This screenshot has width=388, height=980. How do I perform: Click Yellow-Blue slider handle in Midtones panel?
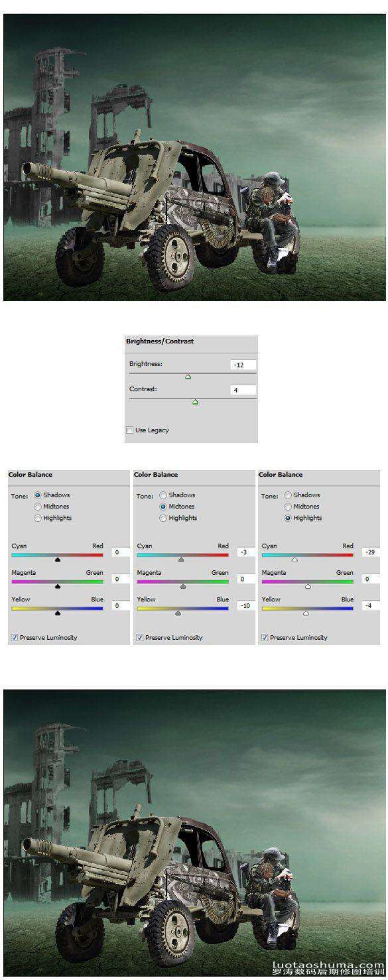pos(178,613)
